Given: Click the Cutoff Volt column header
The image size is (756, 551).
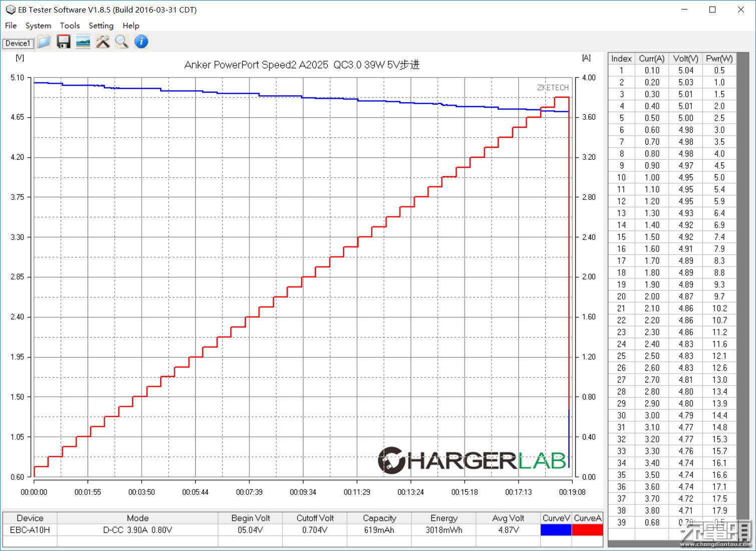Looking at the screenshot, I should pos(315,518).
